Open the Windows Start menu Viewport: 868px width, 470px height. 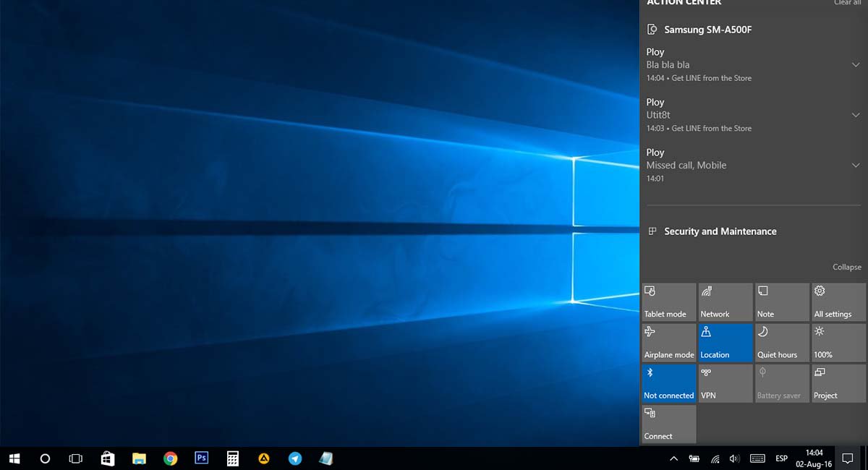click(x=14, y=458)
